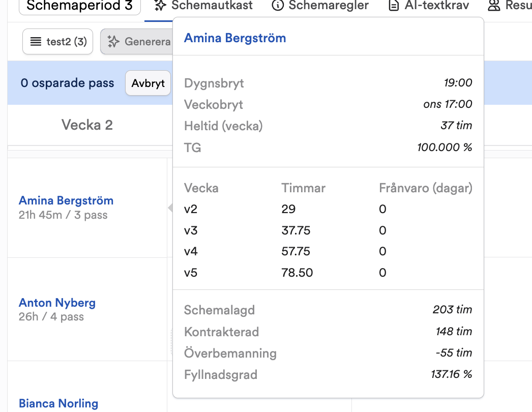Click the 57.75 hours cell
The width and height of the screenshot is (532, 412).
pyautogui.click(x=296, y=251)
